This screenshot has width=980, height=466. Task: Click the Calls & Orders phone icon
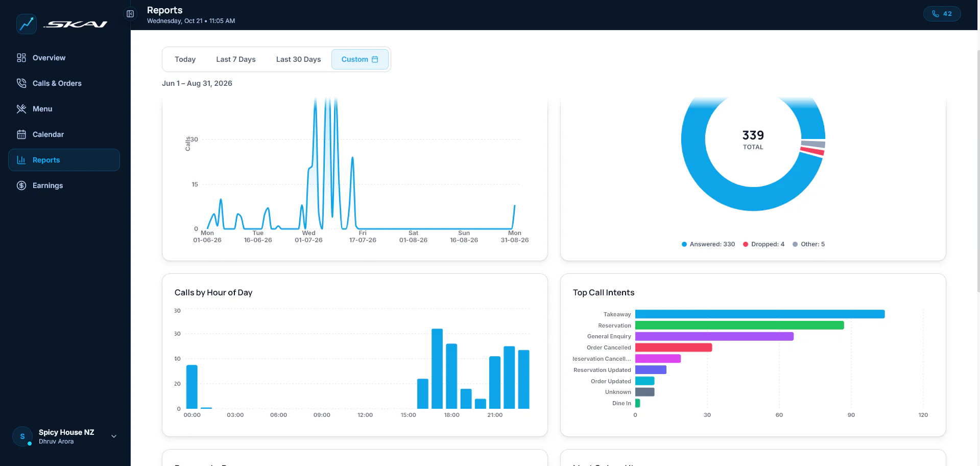(x=21, y=83)
